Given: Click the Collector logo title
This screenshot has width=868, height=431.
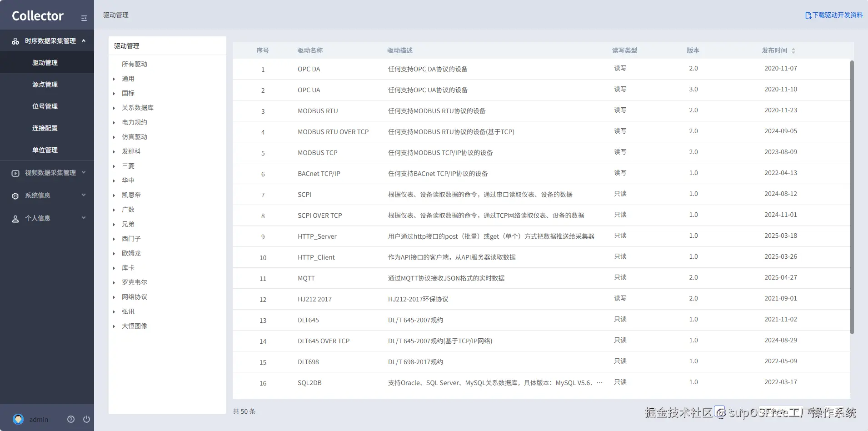Looking at the screenshot, I should click(38, 16).
